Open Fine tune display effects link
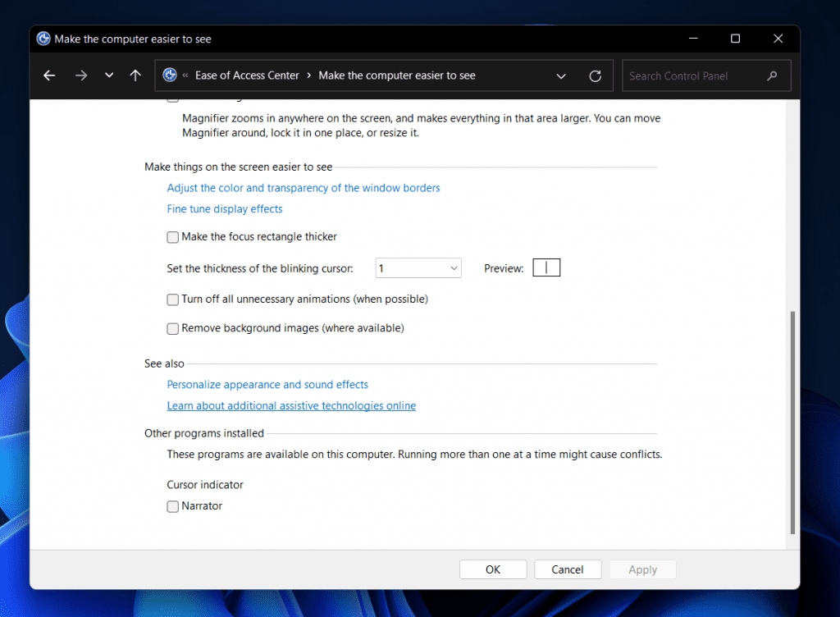The width and height of the screenshot is (840, 617). (x=224, y=208)
